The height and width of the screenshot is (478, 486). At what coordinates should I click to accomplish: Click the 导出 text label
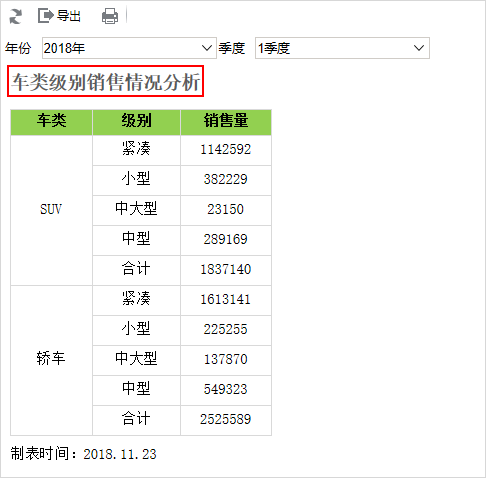pyautogui.click(x=69, y=16)
